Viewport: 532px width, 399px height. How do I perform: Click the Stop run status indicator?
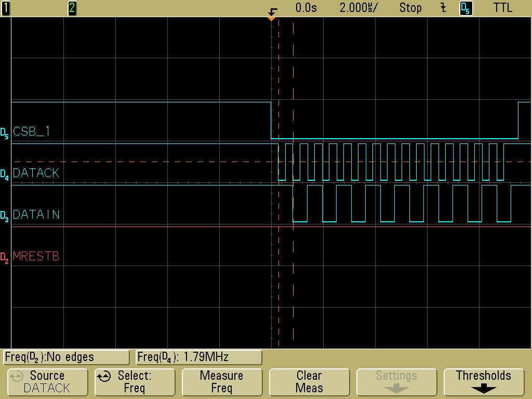coord(410,8)
